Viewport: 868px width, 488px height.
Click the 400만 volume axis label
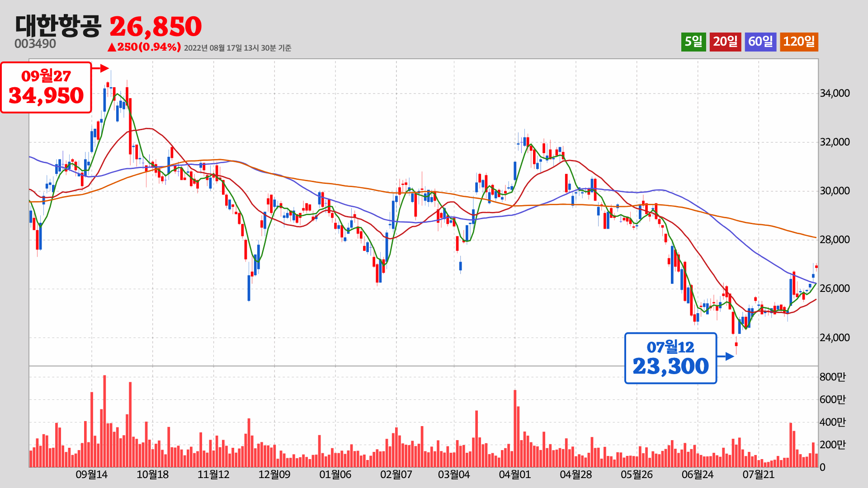(x=832, y=422)
